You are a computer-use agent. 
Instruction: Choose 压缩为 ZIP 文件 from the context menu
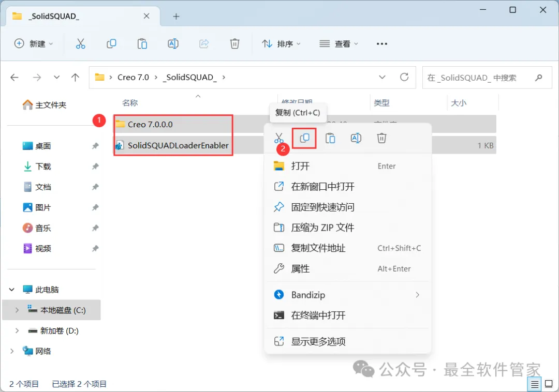[x=348, y=228]
